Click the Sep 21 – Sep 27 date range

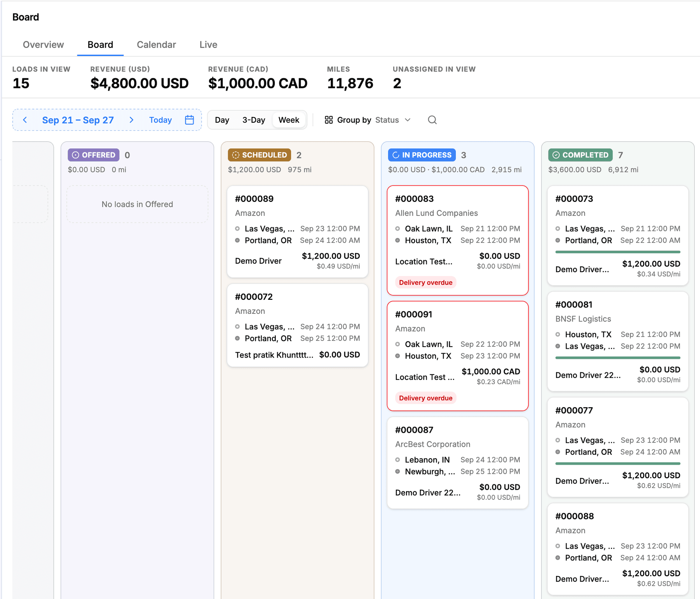tap(78, 120)
